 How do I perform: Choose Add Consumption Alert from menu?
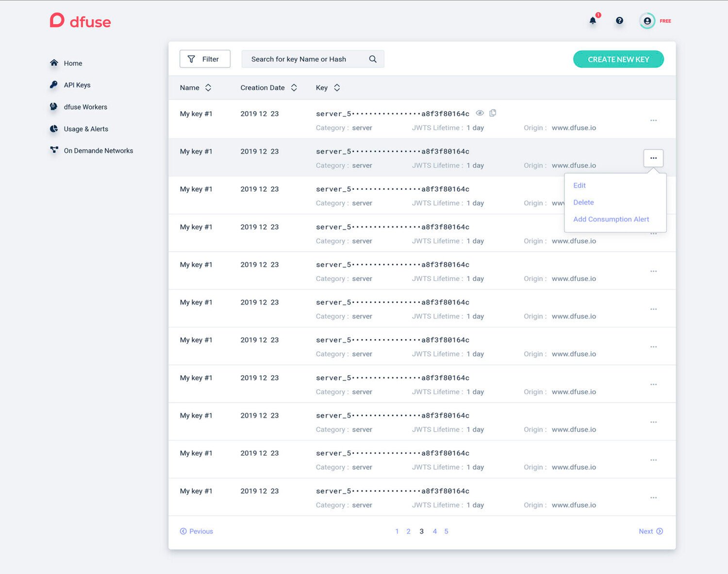tap(611, 219)
